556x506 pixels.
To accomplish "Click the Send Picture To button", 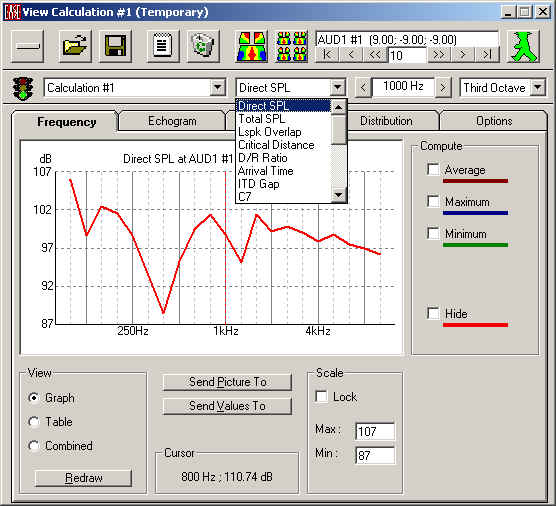I will click(227, 382).
